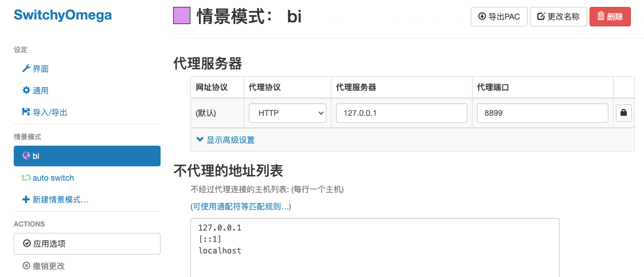This screenshot has height=277, width=644.
Task: Click the 导出PAC button
Action: tap(499, 17)
